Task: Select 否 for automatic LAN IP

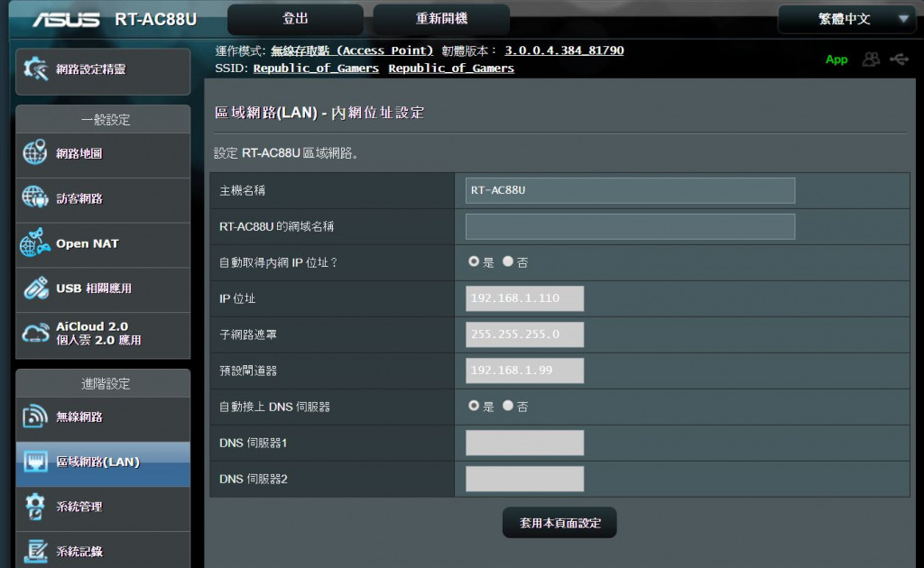Action: tap(508, 261)
